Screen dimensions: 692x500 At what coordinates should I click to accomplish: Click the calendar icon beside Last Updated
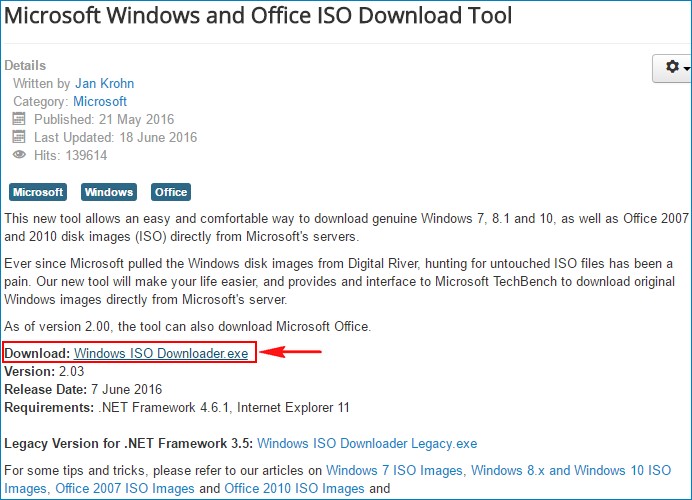(x=19, y=137)
